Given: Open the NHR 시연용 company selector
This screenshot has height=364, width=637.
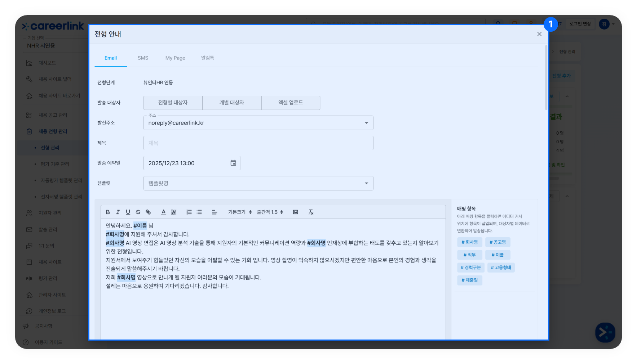Looking at the screenshot, I should point(56,46).
